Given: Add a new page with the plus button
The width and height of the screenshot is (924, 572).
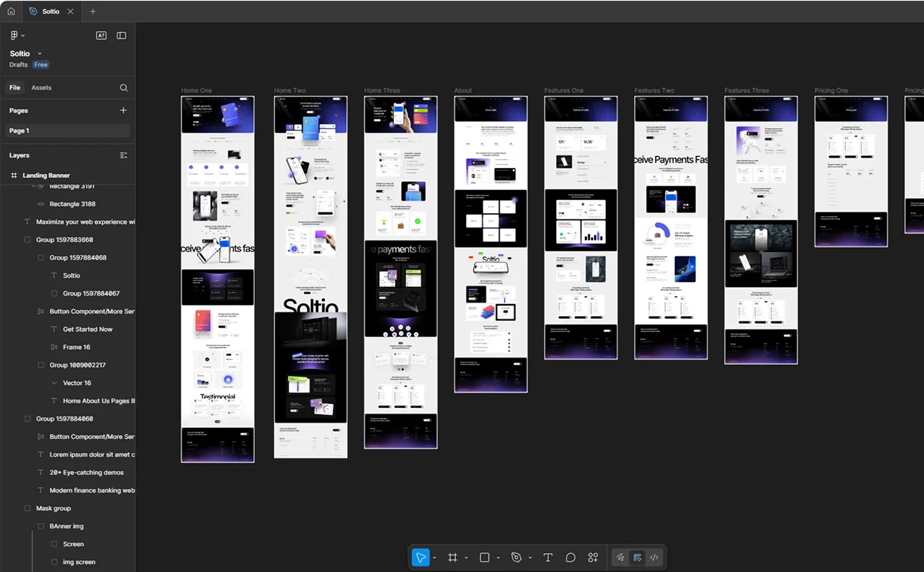Looking at the screenshot, I should click(x=123, y=110).
